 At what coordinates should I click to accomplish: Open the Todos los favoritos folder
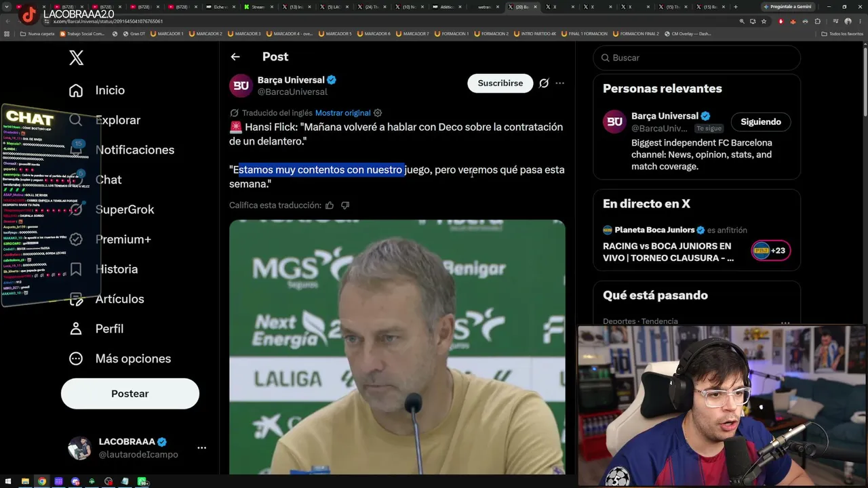[842, 33]
